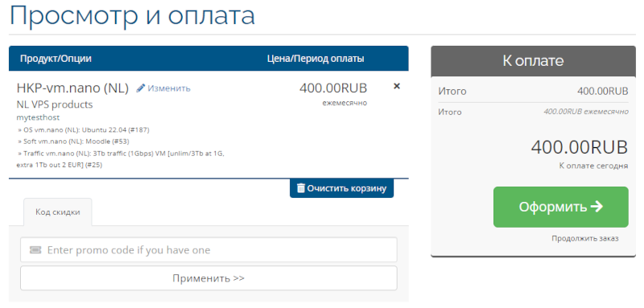Empty cart with Очистить корзину button
Screen dimensions: 644x308
(341, 188)
